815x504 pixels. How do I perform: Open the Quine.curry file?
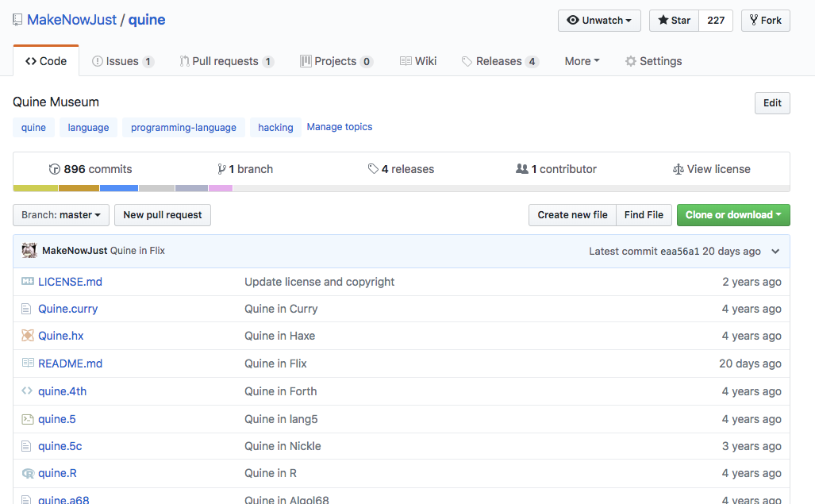67,310
